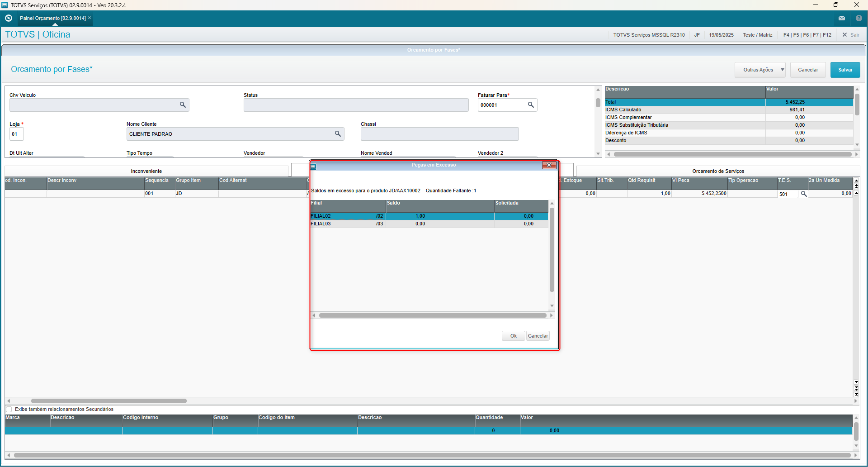Click the Vl Peca value 5.452,2500
Screen dimensions: 868x467
pos(714,194)
